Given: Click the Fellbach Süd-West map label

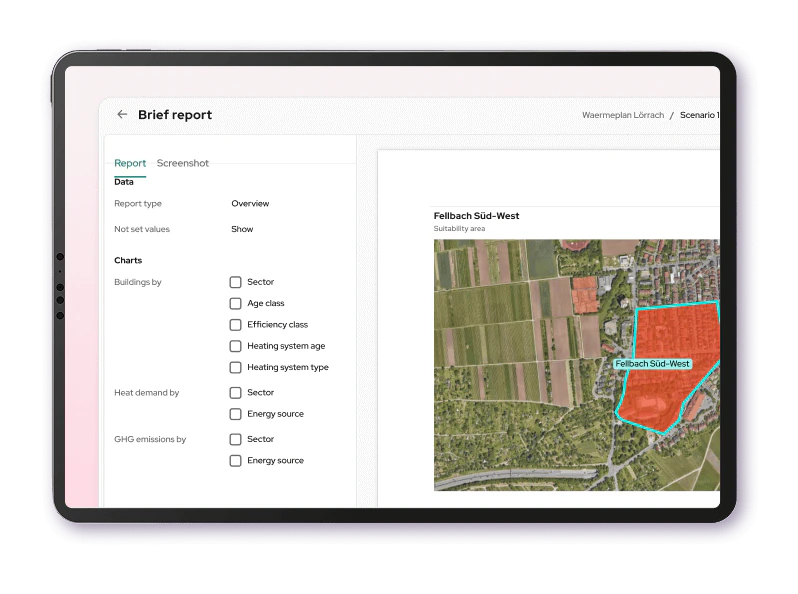Looking at the screenshot, I should pyautogui.click(x=652, y=364).
